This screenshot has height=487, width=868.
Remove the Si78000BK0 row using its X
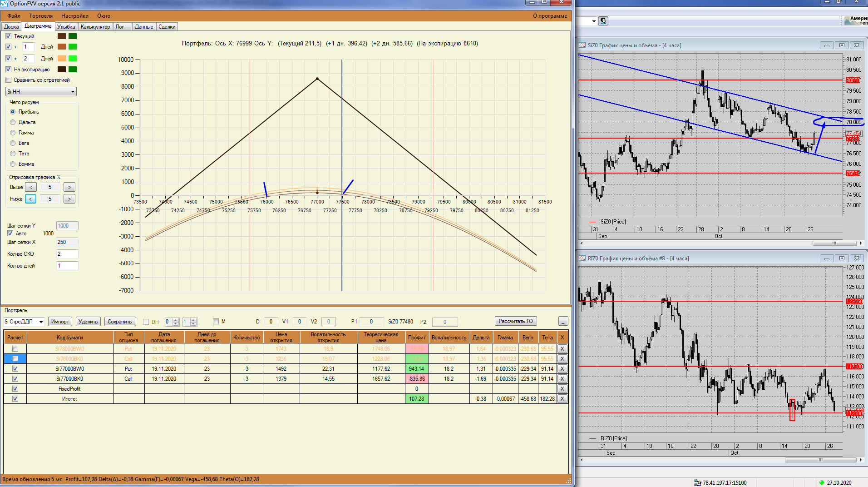[562, 359]
